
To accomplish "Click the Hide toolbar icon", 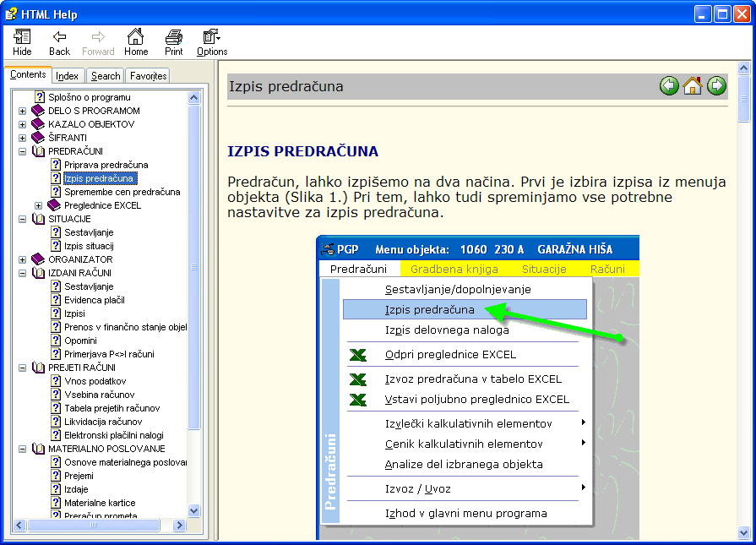I will [x=22, y=42].
